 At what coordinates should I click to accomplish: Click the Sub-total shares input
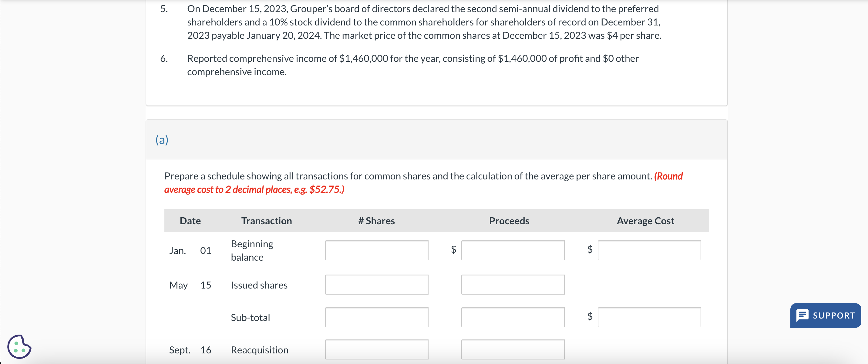pyautogui.click(x=376, y=317)
